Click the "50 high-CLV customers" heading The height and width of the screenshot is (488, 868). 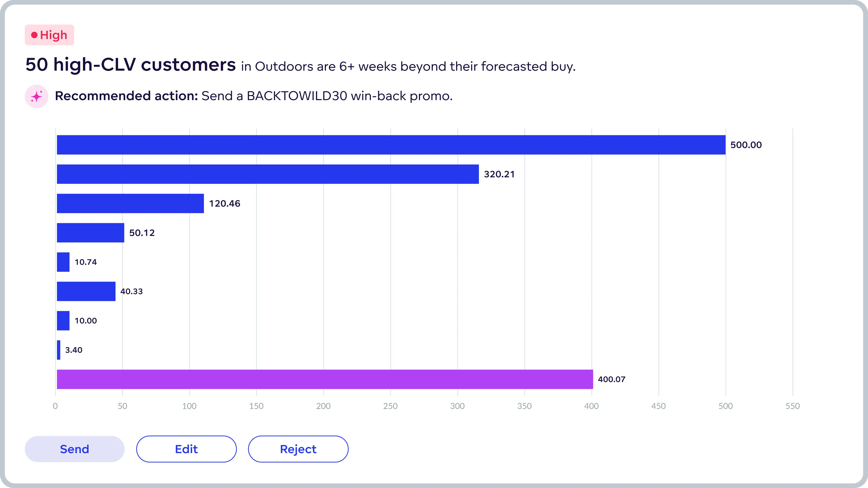pos(131,65)
